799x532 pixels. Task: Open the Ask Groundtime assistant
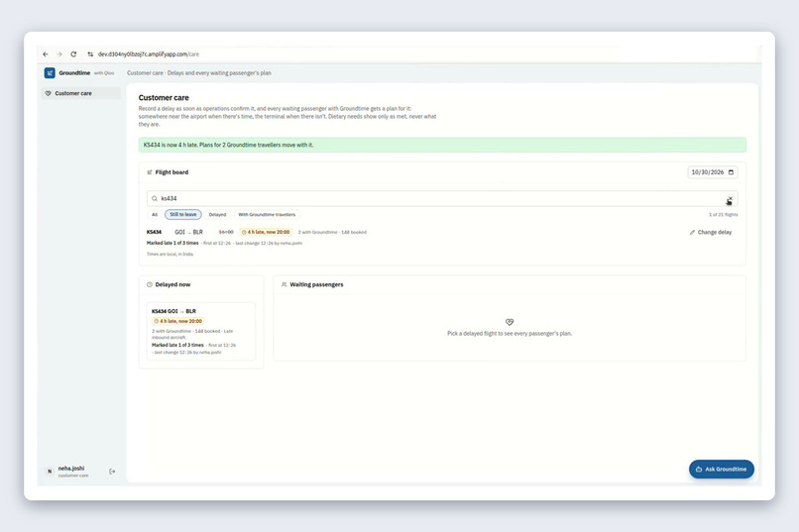tap(722, 470)
